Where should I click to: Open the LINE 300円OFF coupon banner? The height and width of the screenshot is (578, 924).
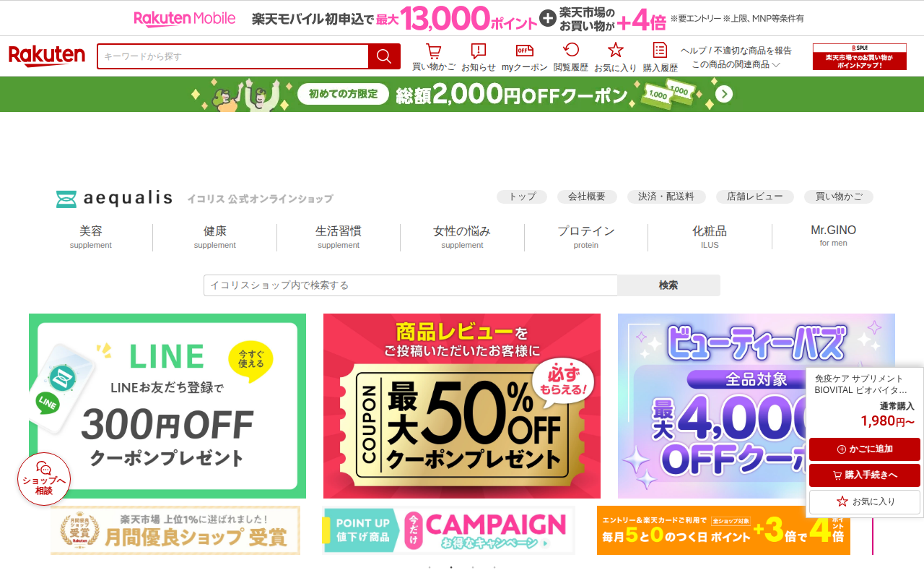coord(167,406)
